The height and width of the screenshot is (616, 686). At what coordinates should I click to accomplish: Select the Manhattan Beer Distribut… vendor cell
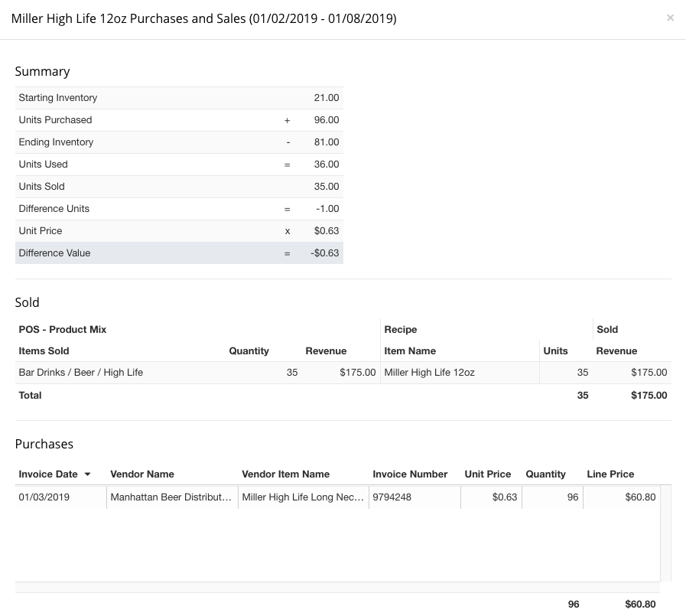(172, 497)
